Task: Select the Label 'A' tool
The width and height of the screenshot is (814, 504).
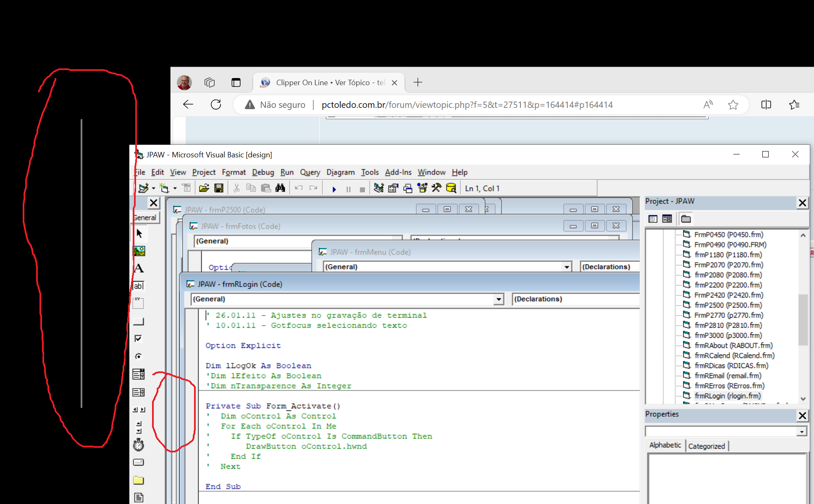Action: point(139,269)
